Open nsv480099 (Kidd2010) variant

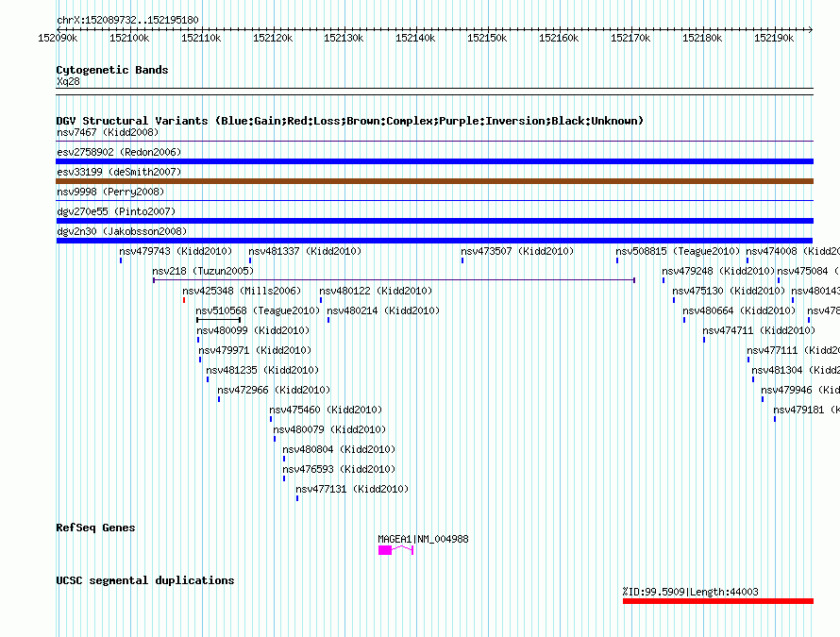click(197, 340)
